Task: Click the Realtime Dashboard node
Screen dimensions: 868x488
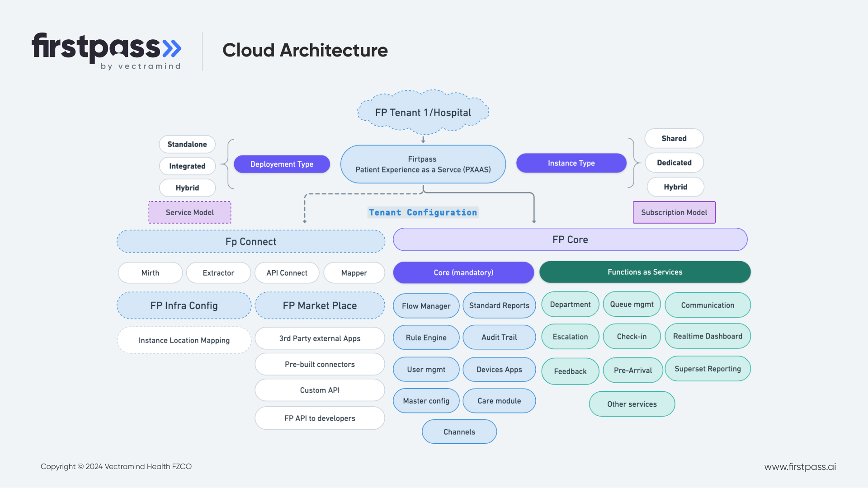Action: (707, 336)
